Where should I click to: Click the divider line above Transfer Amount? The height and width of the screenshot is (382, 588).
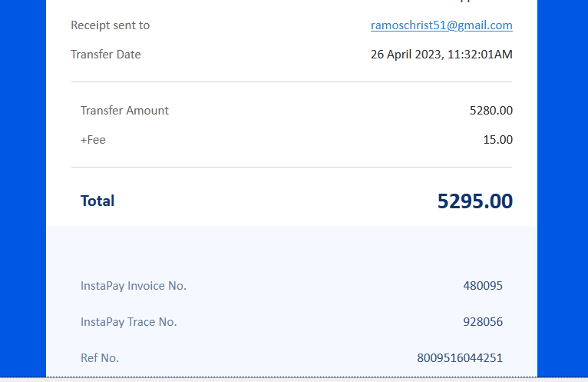[292, 81]
